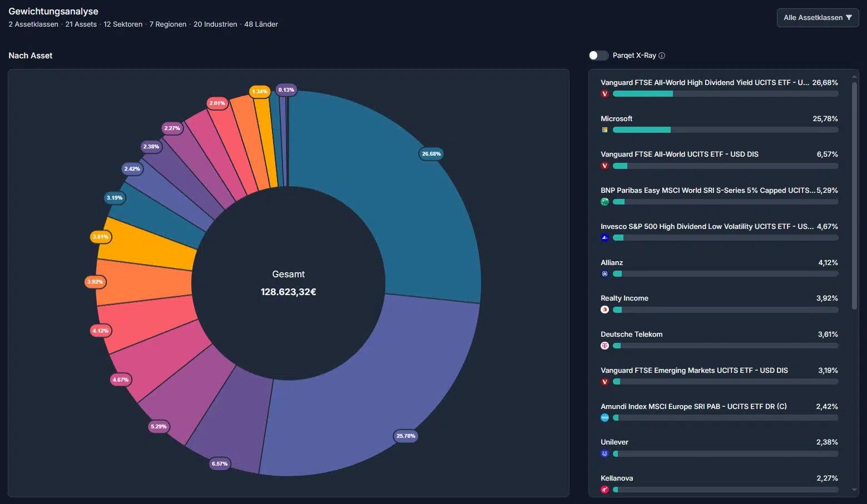Click the Parqet X-Ray info icon
Screen dimensions: 867x504
662,56
